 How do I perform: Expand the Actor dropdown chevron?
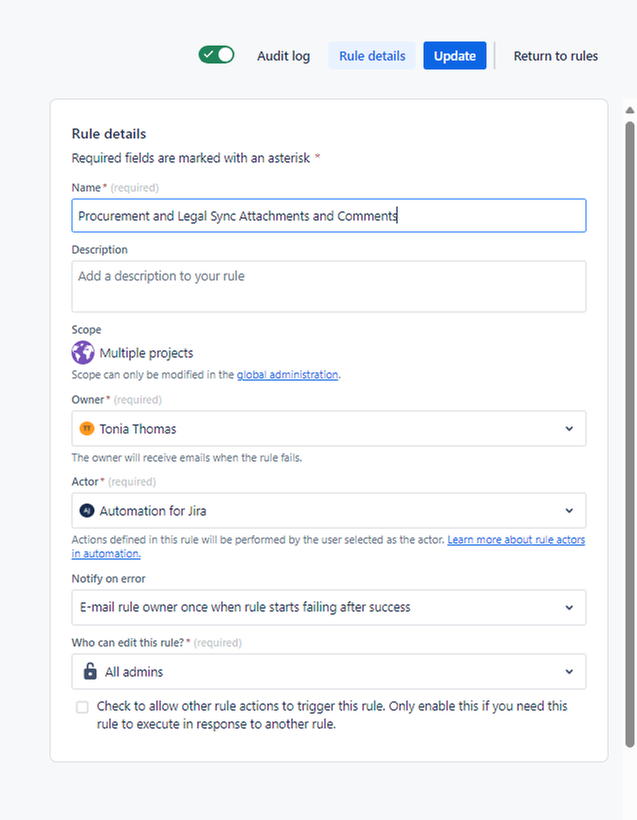569,510
